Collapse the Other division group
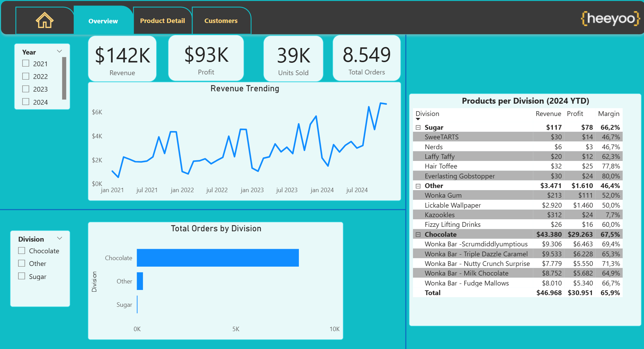644x349 pixels. (x=418, y=186)
